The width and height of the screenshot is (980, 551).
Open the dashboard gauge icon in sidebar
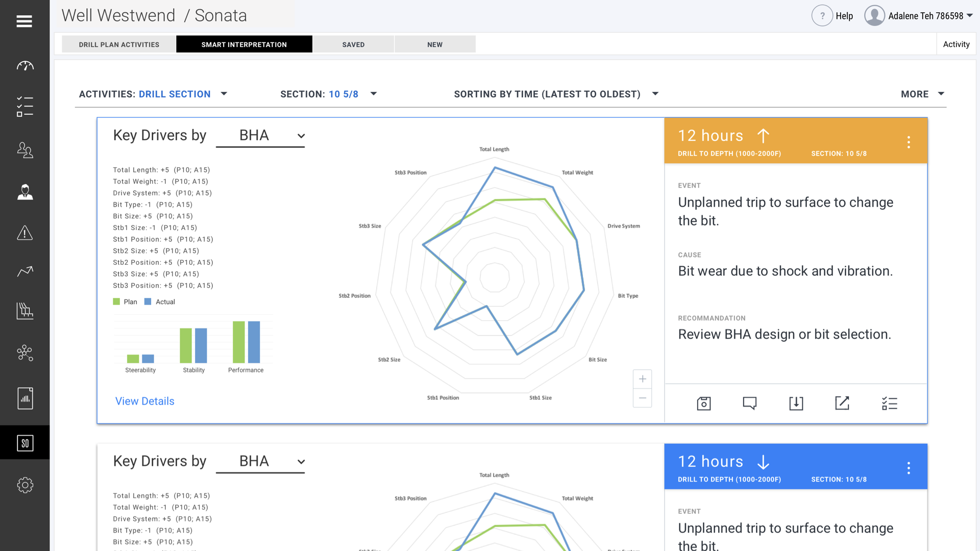click(25, 66)
